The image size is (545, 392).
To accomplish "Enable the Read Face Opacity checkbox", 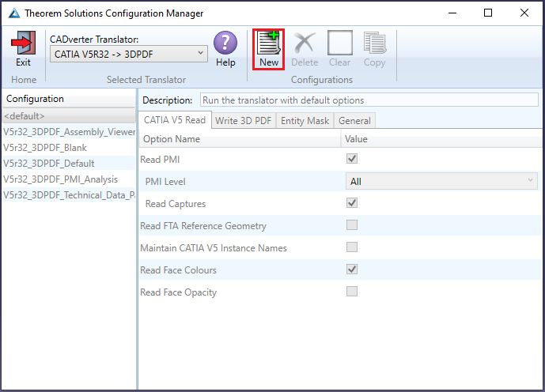I will (352, 292).
